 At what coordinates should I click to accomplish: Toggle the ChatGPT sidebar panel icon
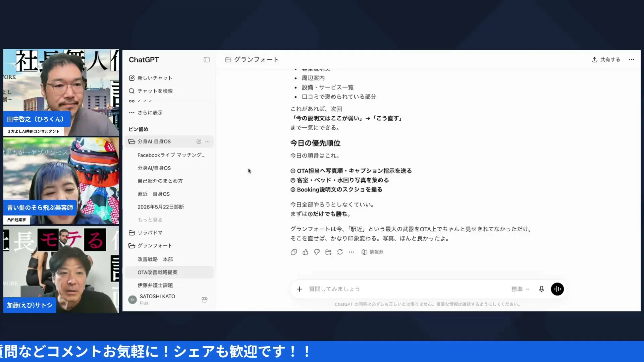pos(207,60)
